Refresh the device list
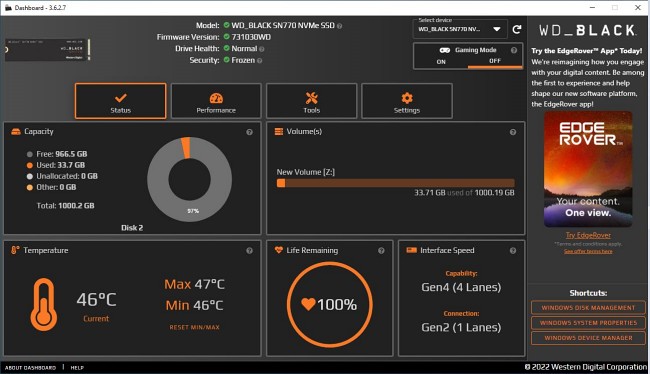This screenshot has width=650, height=374. click(x=517, y=29)
